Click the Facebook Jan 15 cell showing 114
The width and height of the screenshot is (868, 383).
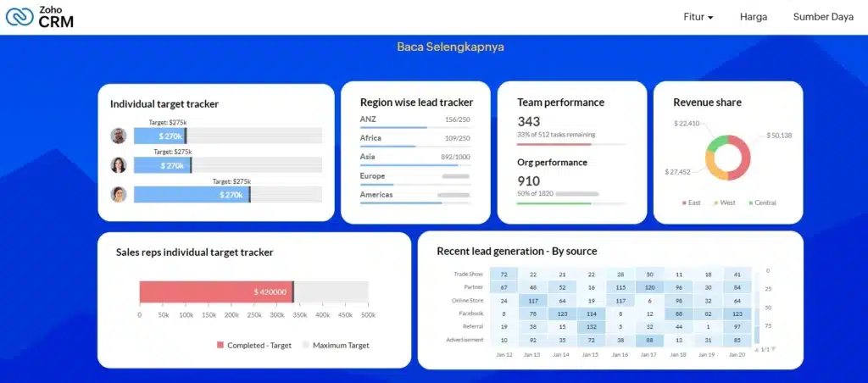click(x=591, y=314)
